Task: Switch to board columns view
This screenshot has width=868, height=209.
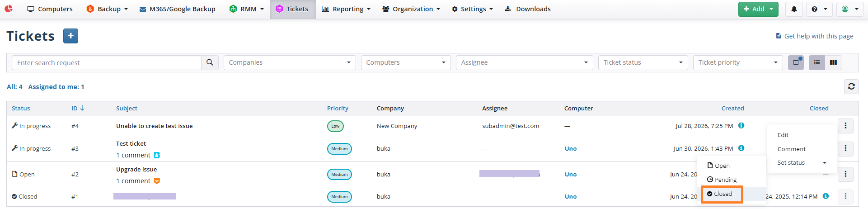Action: tap(834, 62)
